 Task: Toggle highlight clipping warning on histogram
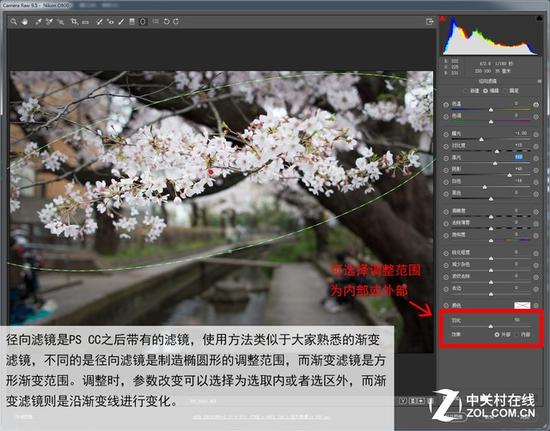(x=539, y=18)
